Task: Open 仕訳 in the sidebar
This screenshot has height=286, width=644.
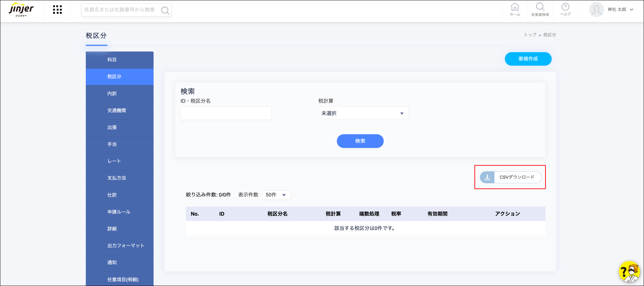Action: click(x=119, y=195)
